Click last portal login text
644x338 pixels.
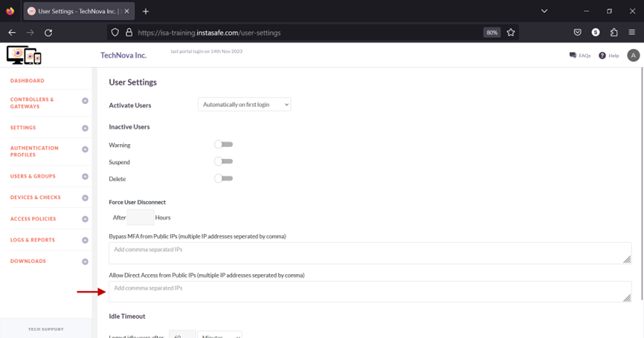[207, 51]
